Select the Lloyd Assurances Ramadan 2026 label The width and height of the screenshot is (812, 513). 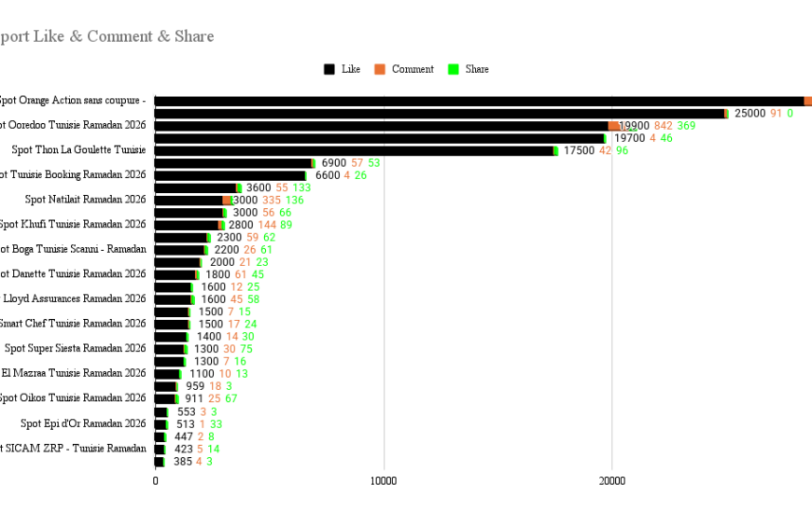point(75,299)
